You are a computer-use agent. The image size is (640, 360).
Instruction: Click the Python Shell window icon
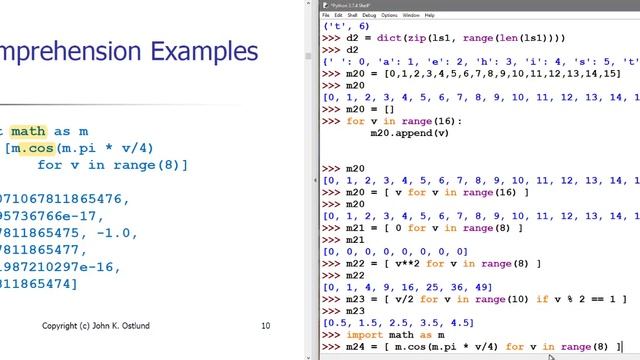coord(325,5)
